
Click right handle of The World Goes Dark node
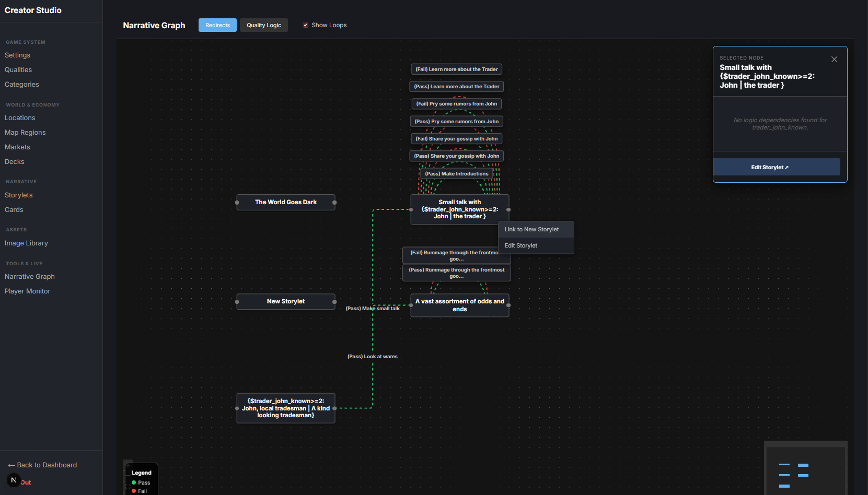coord(334,203)
